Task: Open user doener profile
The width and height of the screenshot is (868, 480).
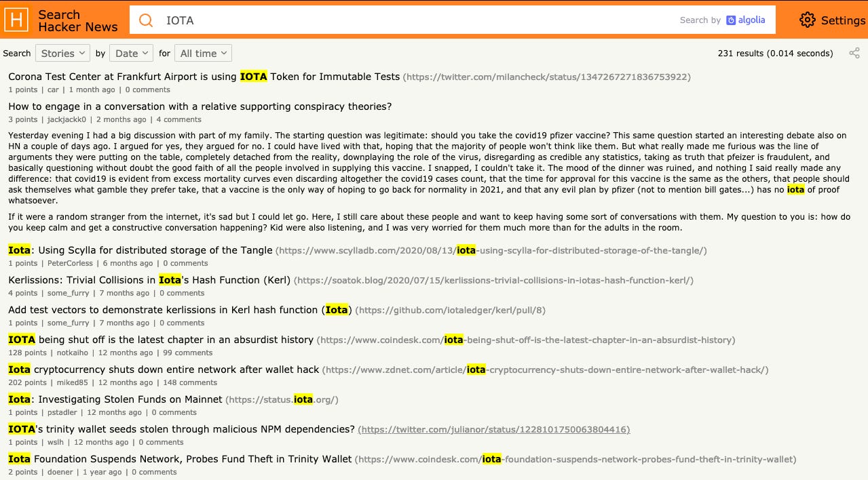Action: (59, 472)
